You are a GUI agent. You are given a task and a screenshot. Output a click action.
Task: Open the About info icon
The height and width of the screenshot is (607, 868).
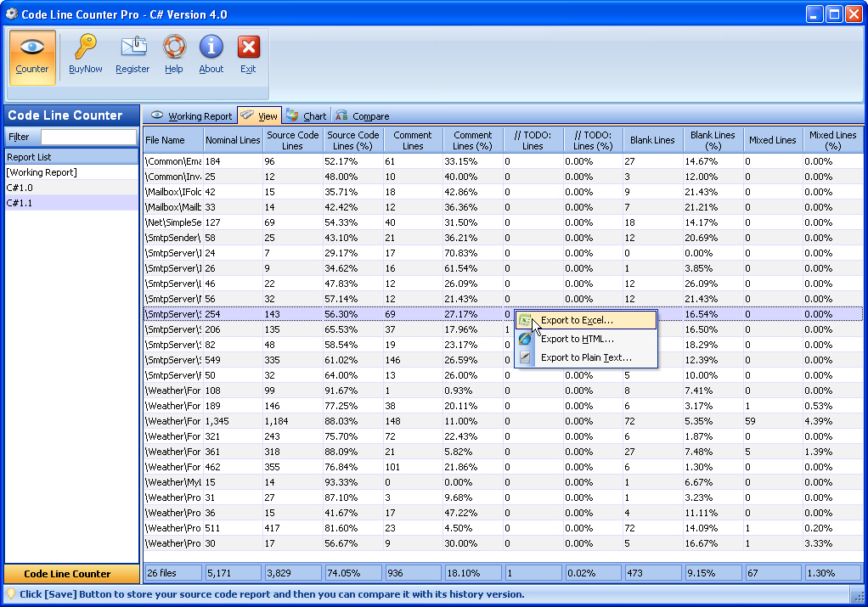[211, 47]
